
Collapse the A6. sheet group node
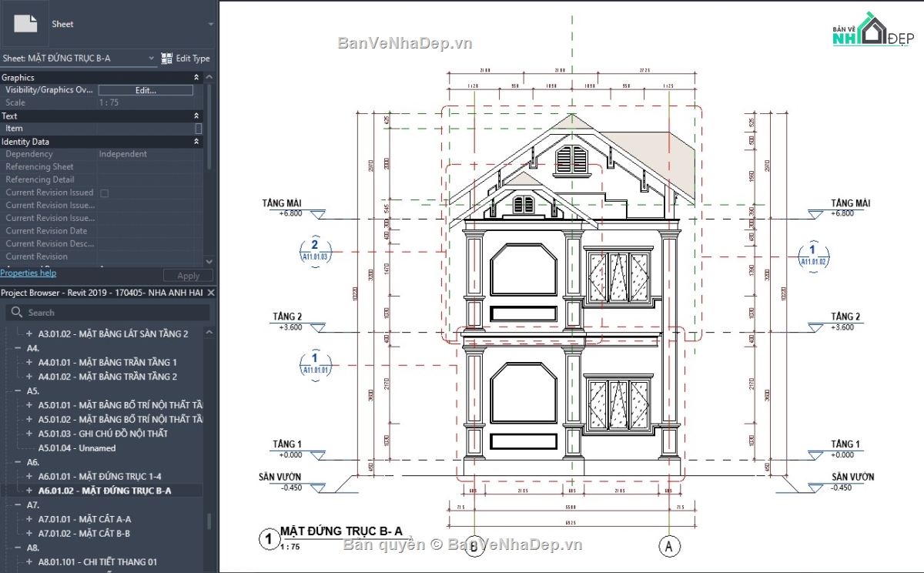tap(18, 462)
